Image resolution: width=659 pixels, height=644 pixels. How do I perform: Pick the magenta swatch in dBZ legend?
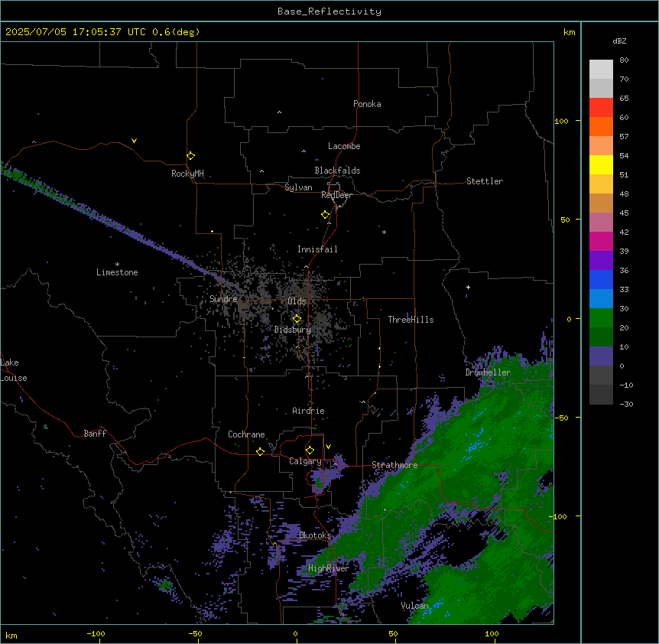click(x=601, y=241)
